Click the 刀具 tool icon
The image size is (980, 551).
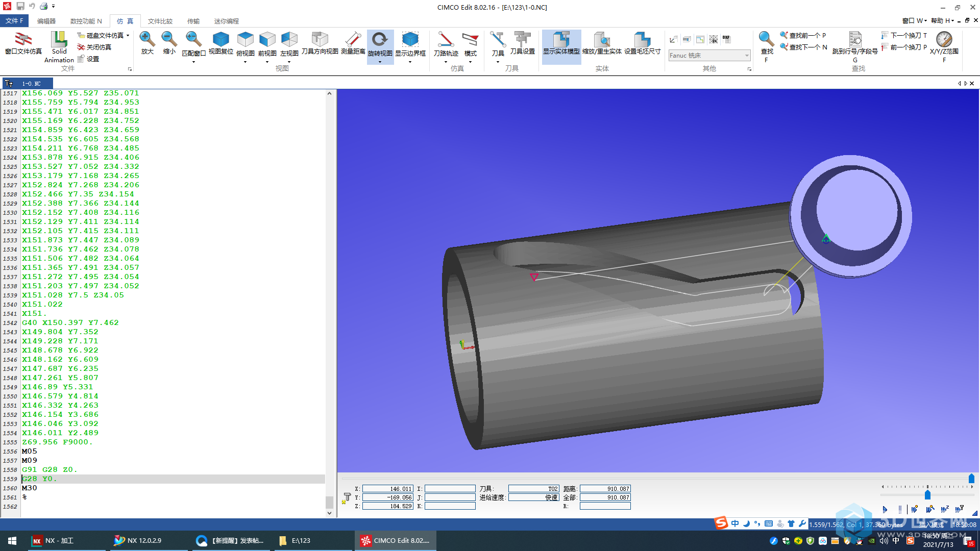[x=498, y=42]
